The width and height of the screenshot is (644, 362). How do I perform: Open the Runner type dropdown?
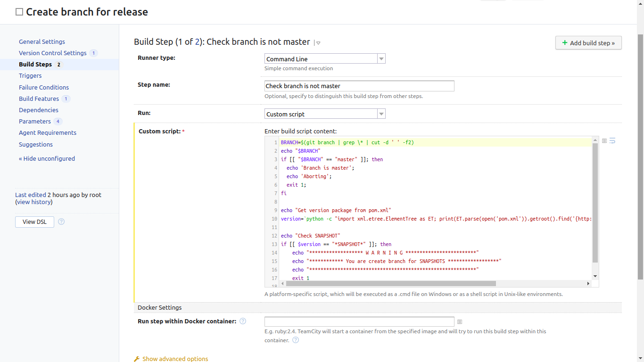(x=381, y=59)
